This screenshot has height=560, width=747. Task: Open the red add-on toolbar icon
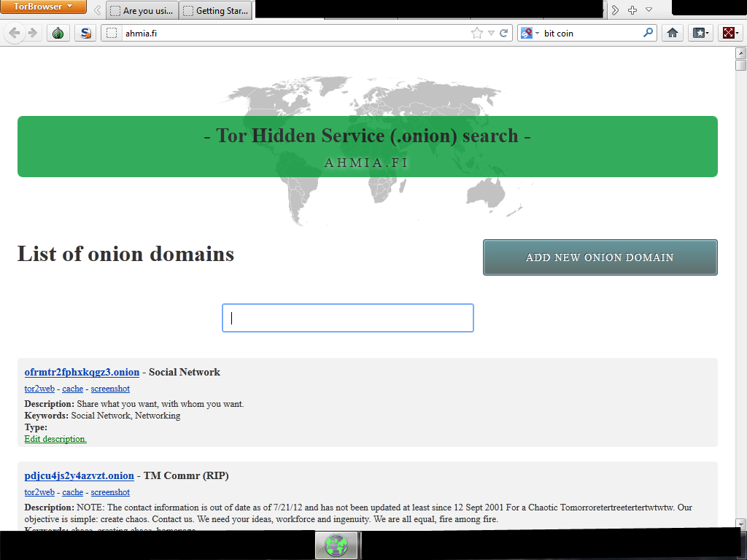tap(729, 34)
